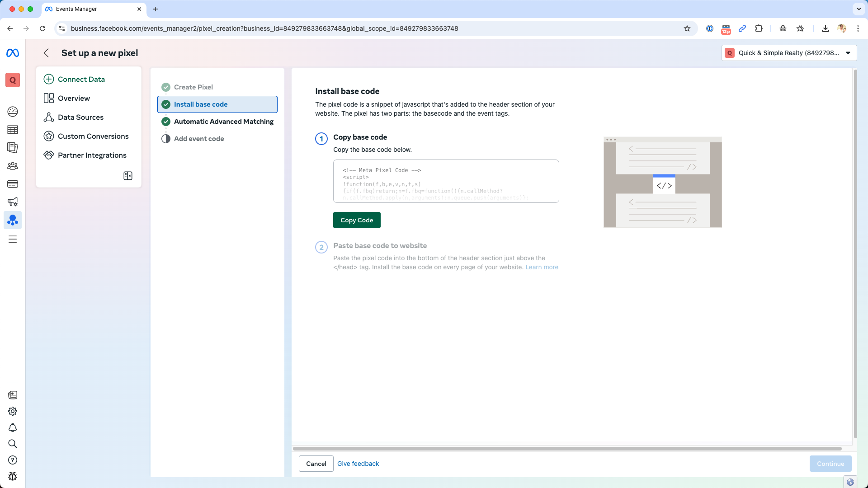Click the browser reload icon

coord(42,28)
